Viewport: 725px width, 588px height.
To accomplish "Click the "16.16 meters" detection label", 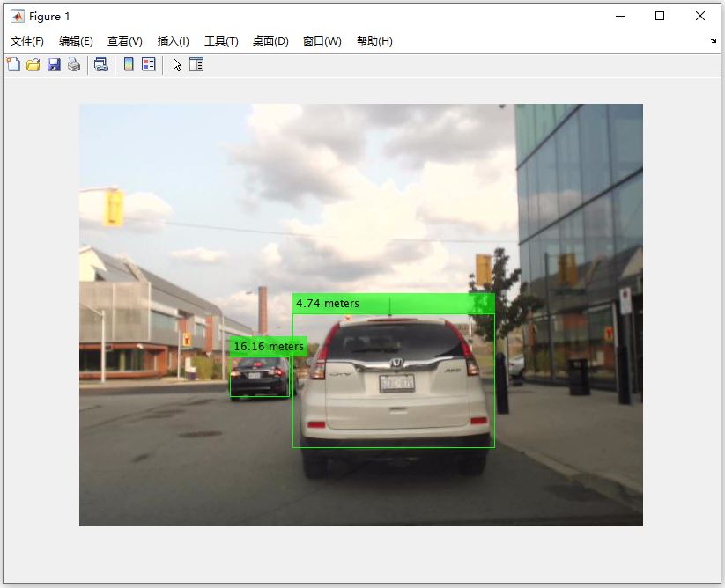I will click(269, 347).
